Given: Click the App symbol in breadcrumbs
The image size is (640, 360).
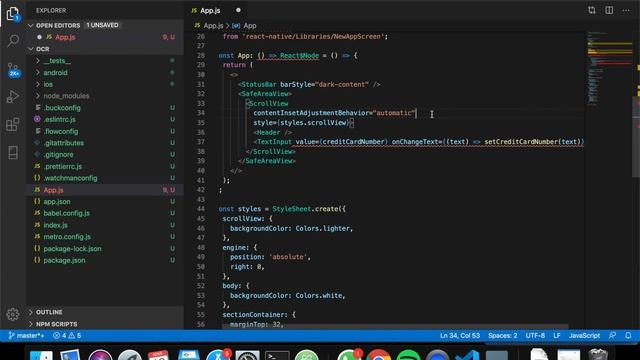Looking at the screenshot, I should click(244, 26).
